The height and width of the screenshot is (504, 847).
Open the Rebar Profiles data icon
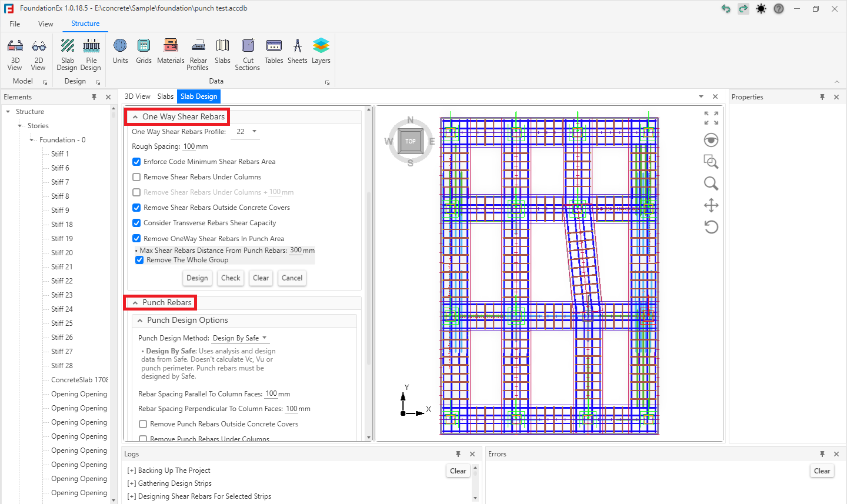coord(198,55)
